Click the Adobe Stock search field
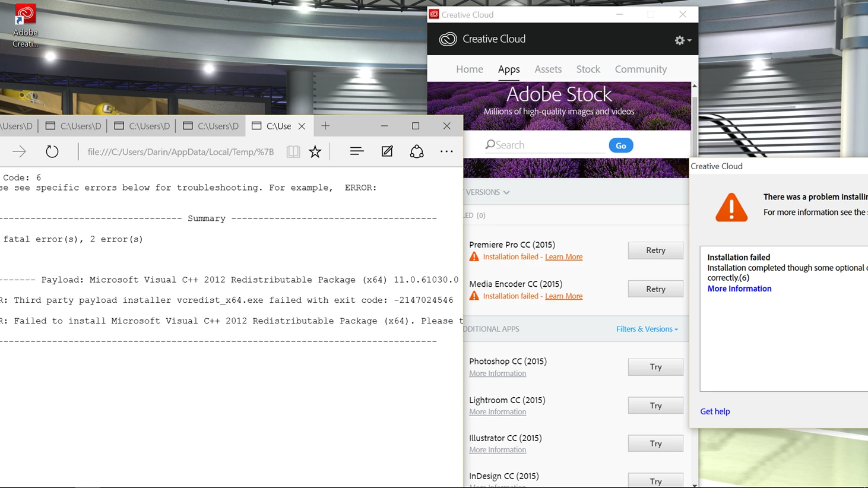The image size is (868, 488). coord(545,145)
